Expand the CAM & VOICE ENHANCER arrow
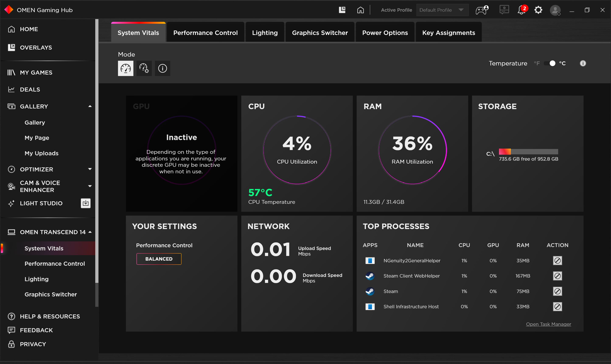The width and height of the screenshot is (611, 364). 90,186
